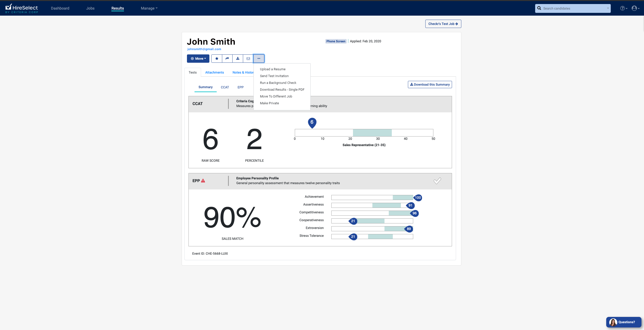The image size is (644, 330).
Task: Click the Cooperativeness 21 score marker
Action: pos(353,221)
